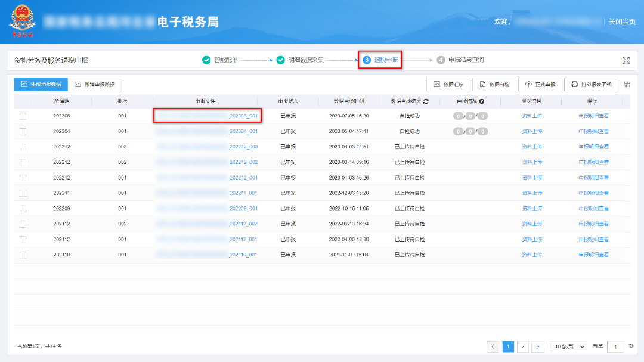Screen dimensions: 644x362
Task: Go to the previous page with left chevron
Action: pyautogui.click(x=493, y=347)
